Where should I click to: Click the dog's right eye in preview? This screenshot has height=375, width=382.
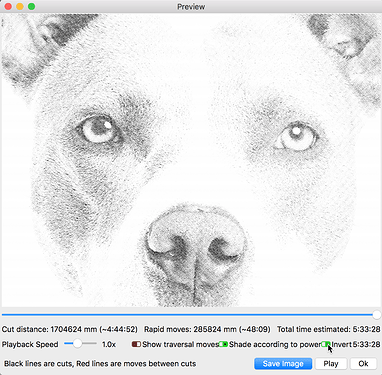(296, 136)
